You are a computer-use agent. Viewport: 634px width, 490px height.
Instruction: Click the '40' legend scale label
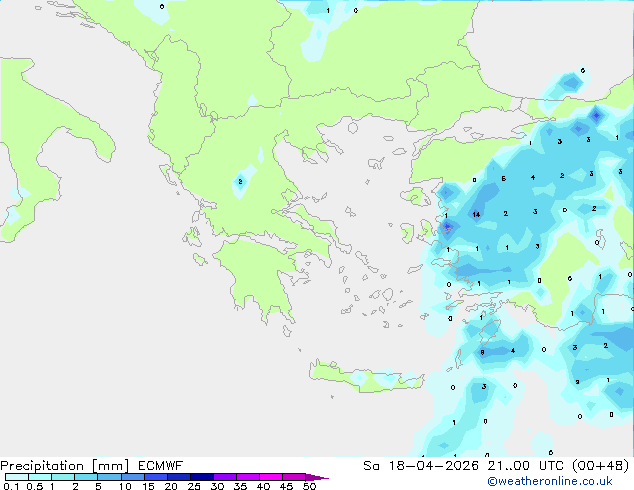263,486
